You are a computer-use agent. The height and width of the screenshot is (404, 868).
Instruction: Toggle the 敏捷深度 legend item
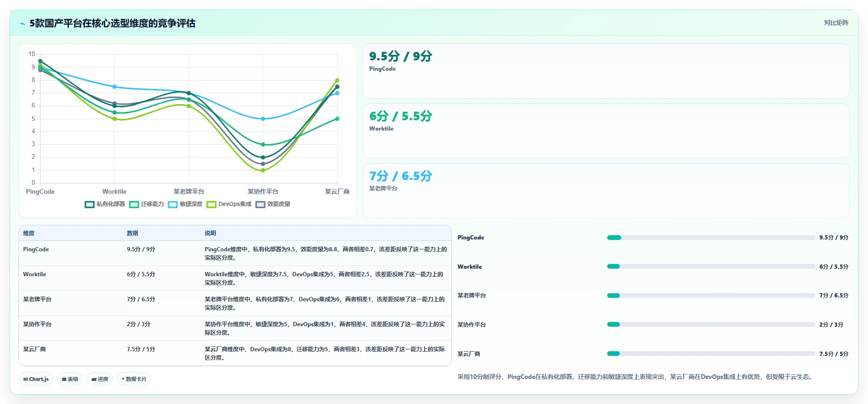tap(185, 204)
